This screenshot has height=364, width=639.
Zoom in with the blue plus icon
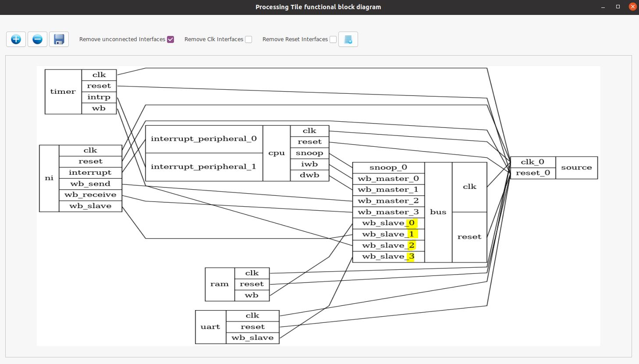click(x=16, y=39)
